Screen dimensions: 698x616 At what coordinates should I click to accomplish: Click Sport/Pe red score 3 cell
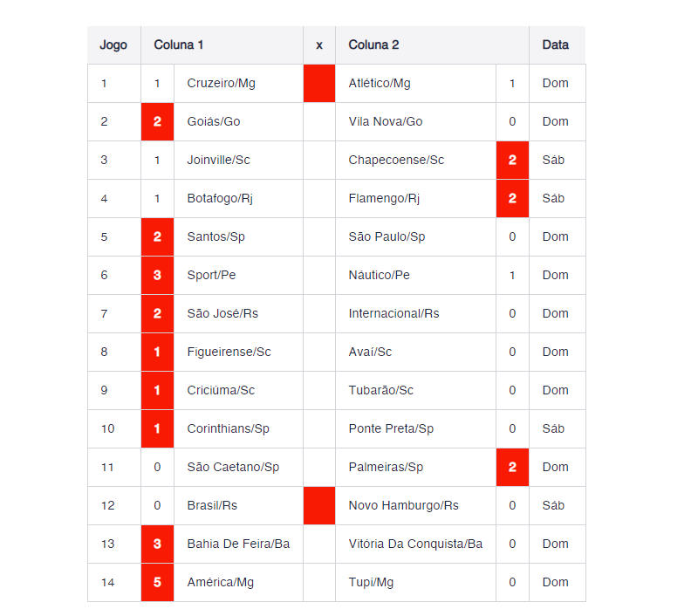(157, 275)
